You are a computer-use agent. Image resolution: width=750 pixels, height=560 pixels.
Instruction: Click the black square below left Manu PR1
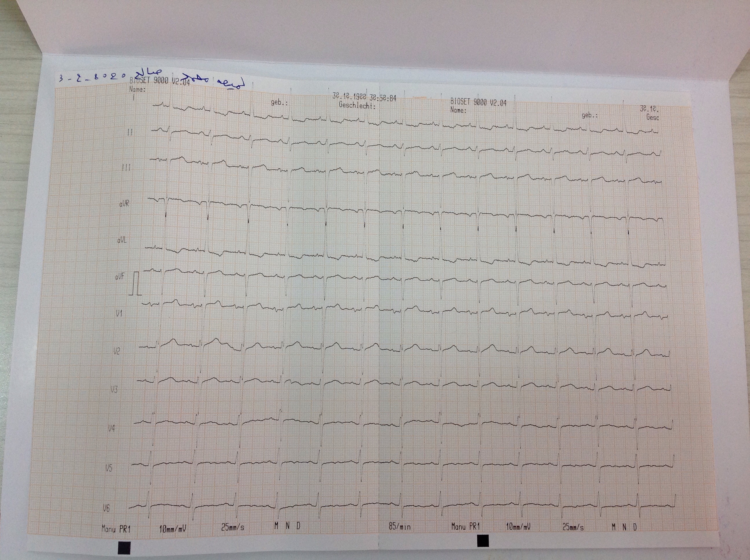[124, 548]
